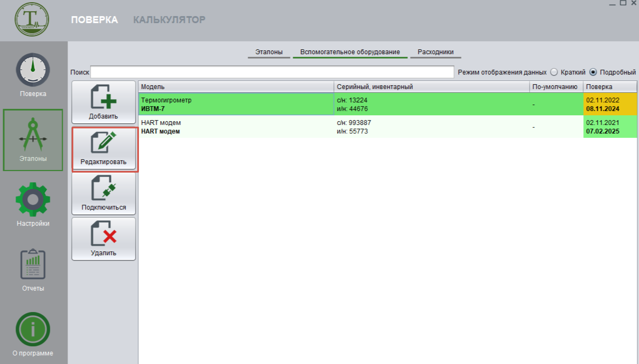
Task: Click the Редактировать pencil icon
Action: pyautogui.click(x=103, y=143)
